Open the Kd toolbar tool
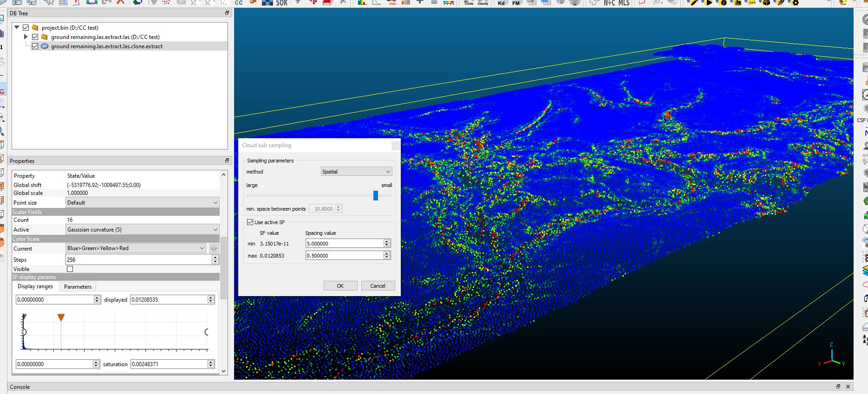The width and height of the screenshot is (868, 394). 501,3
